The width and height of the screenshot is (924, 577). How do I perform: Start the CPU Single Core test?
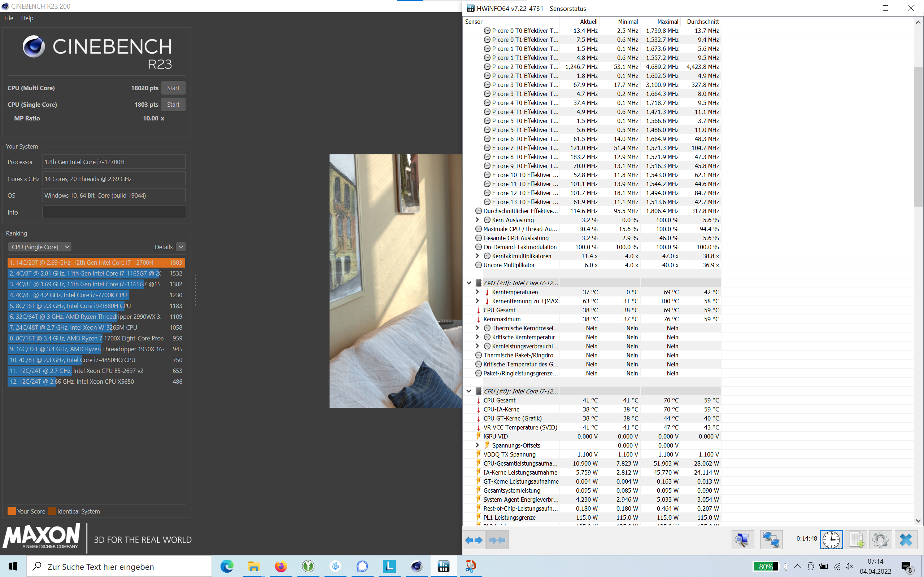(173, 105)
